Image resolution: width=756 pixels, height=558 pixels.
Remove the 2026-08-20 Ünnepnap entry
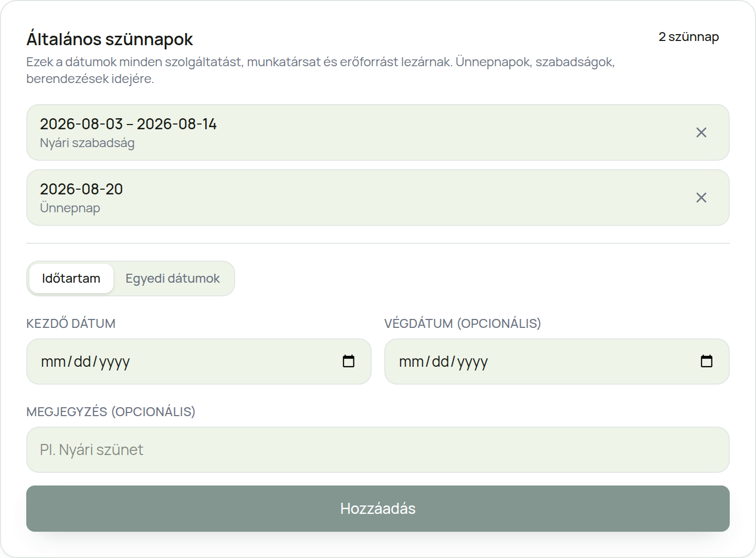point(701,198)
